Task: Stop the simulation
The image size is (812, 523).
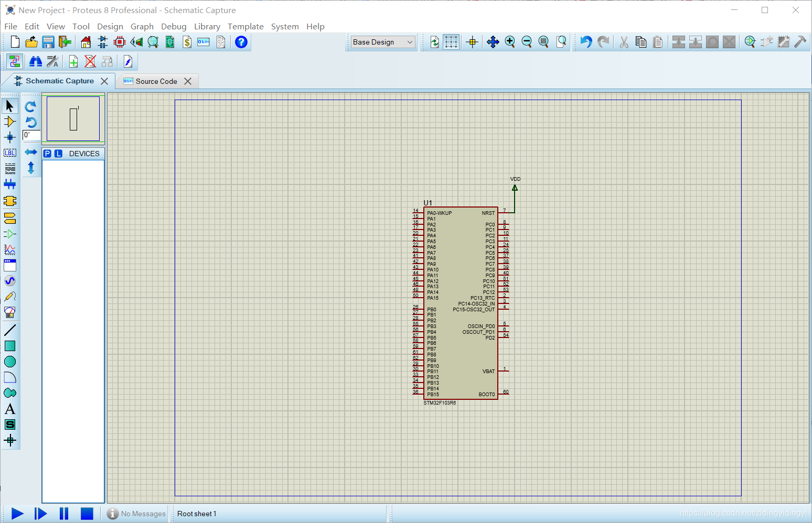Action: click(x=87, y=514)
